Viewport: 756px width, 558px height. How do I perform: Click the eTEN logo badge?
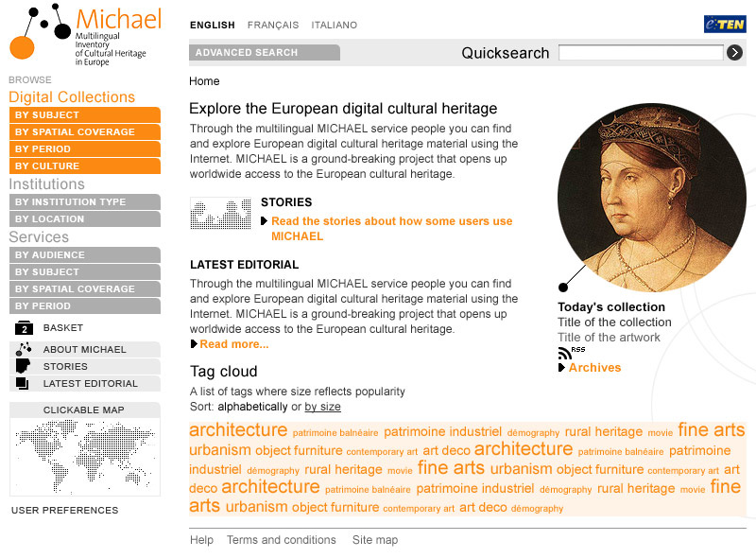(x=725, y=24)
